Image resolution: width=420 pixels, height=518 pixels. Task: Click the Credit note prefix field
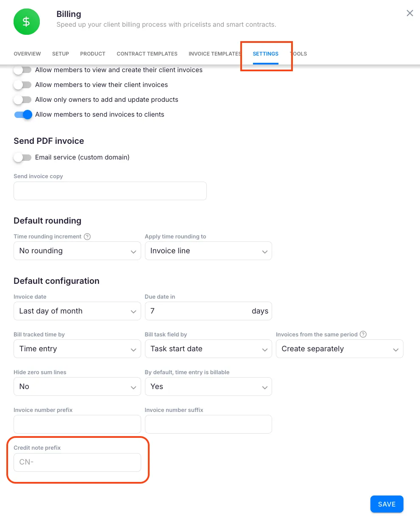(77, 462)
